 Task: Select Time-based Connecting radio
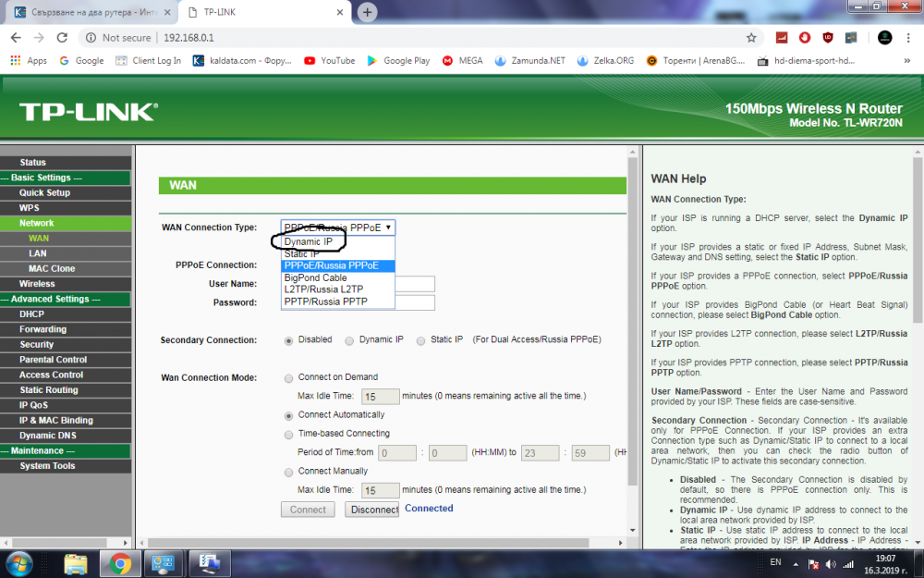coord(288,436)
